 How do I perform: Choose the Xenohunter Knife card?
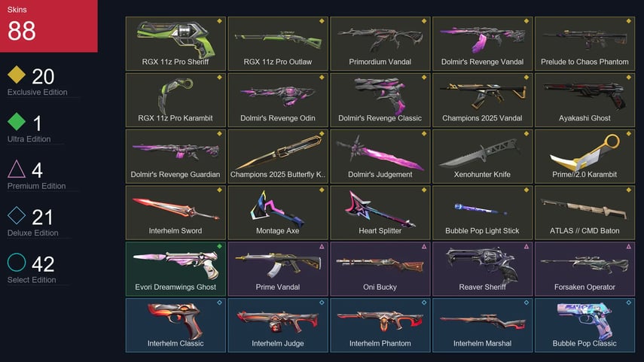click(482, 156)
